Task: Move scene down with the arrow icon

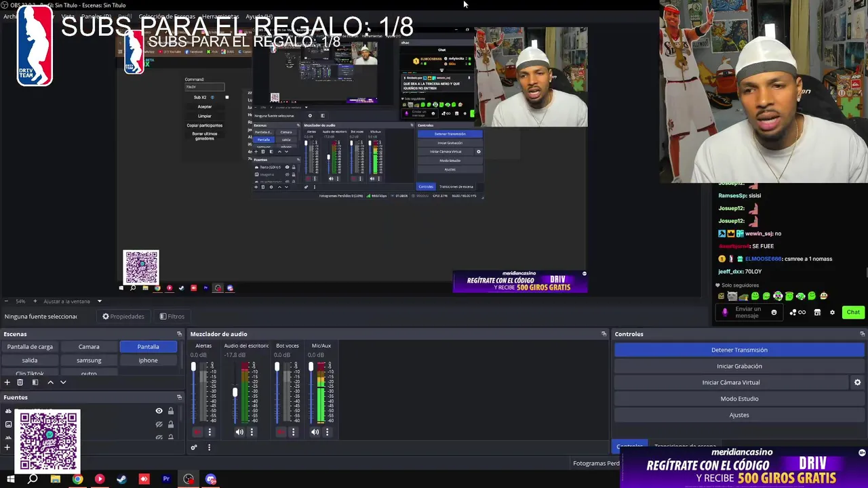Action: point(63,382)
